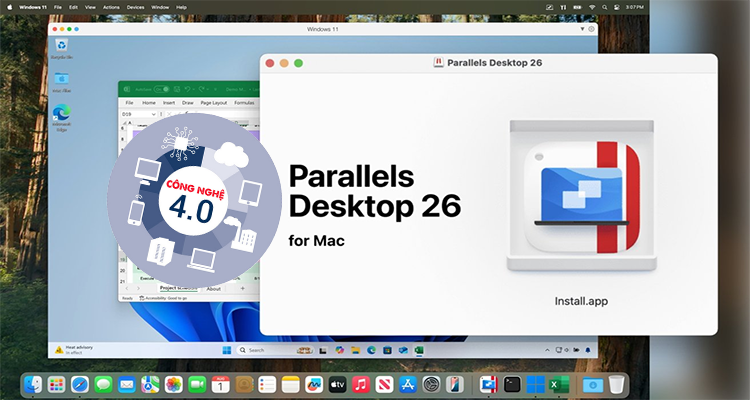Open Finder from the Dock
This screenshot has width=750, height=400.
[x=34, y=384]
